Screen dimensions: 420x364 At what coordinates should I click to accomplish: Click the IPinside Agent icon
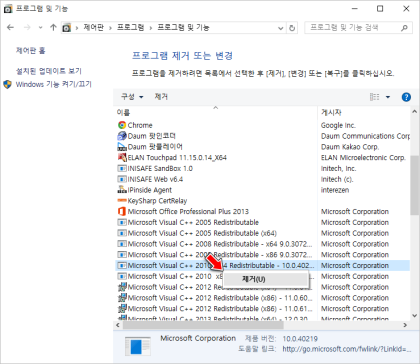[x=122, y=190]
